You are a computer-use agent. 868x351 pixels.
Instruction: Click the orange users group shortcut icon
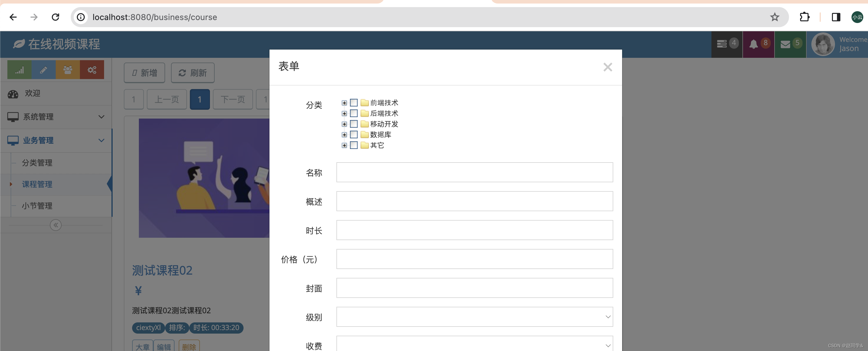click(68, 70)
